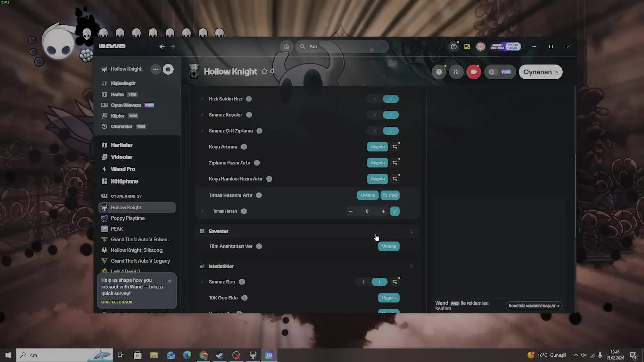Open Kişiselleştir in sidebar
644x362 pixels.
coord(123,83)
